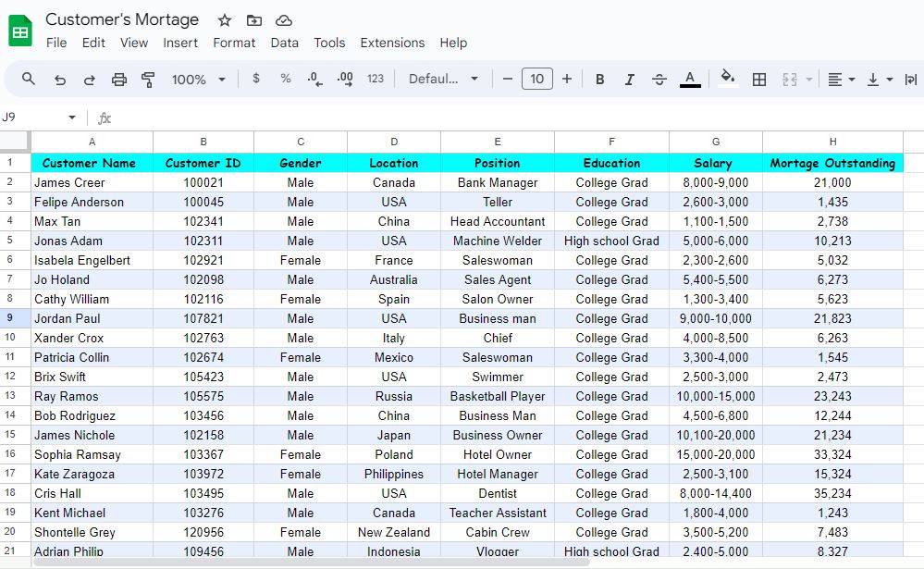Open the borders tool
This screenshot has height=569, width=924.
point(759,79)
